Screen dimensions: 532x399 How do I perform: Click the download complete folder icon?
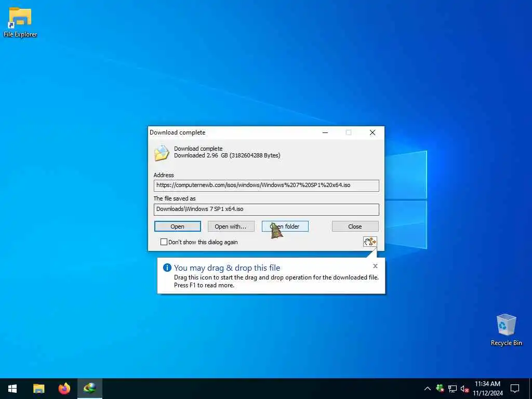pyautogui.click(x=162, y=153)
